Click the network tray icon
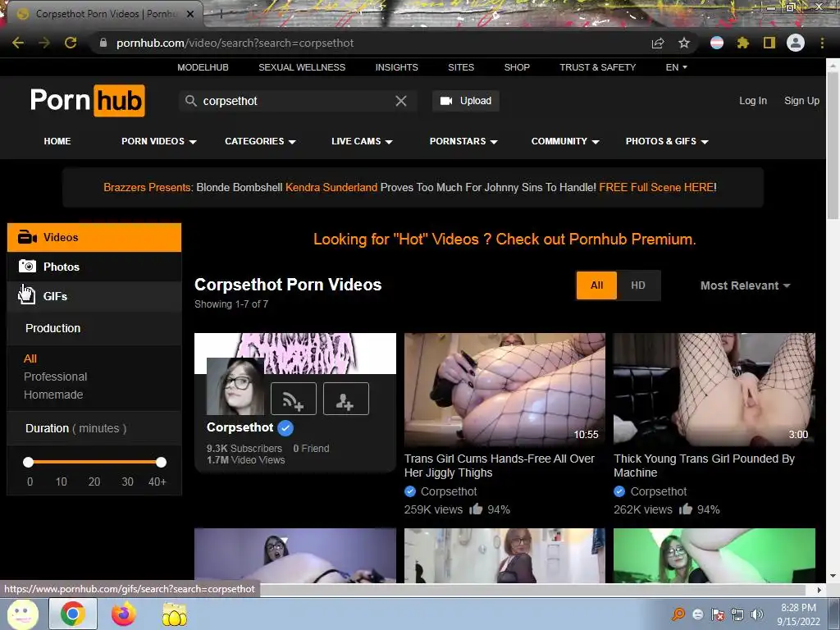The height and width of the screenshot is (630, 840). tap(737, 614)
